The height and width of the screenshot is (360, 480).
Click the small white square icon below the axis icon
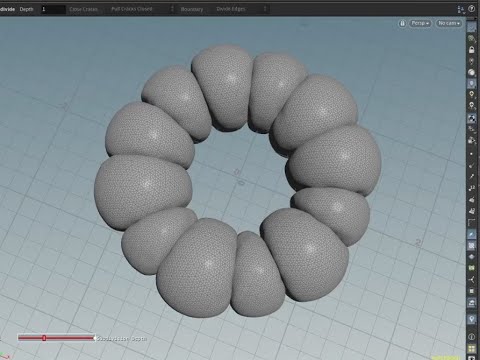[x=471, y=291]
